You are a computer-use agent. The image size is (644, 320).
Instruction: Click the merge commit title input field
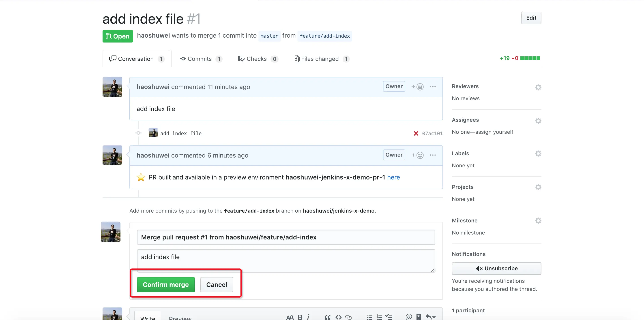pyautogui.click(x=286, y=237)
